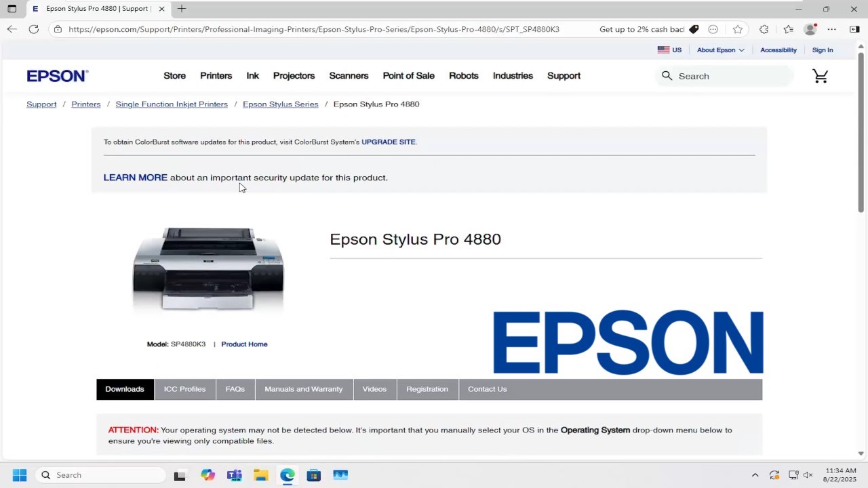The width and height of the screenshot is (868, 488).
Task: Click the LEARN MORE security link
Action: [136, 178]
